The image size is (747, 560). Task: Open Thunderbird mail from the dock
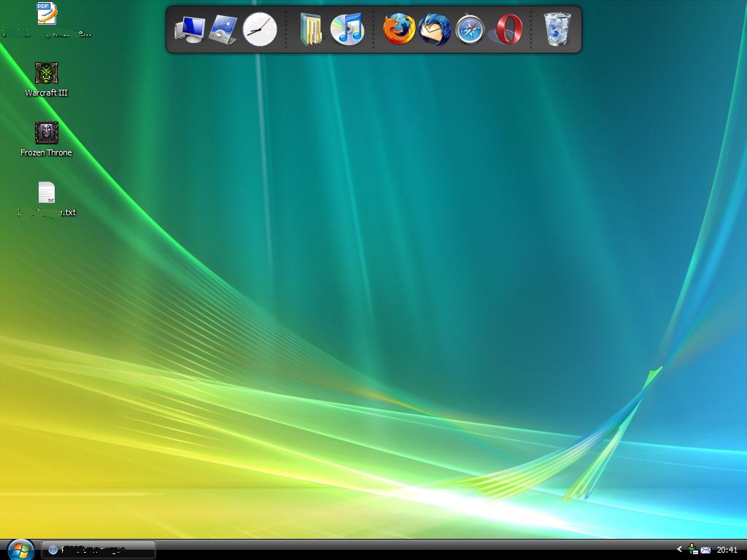[434, 30]
